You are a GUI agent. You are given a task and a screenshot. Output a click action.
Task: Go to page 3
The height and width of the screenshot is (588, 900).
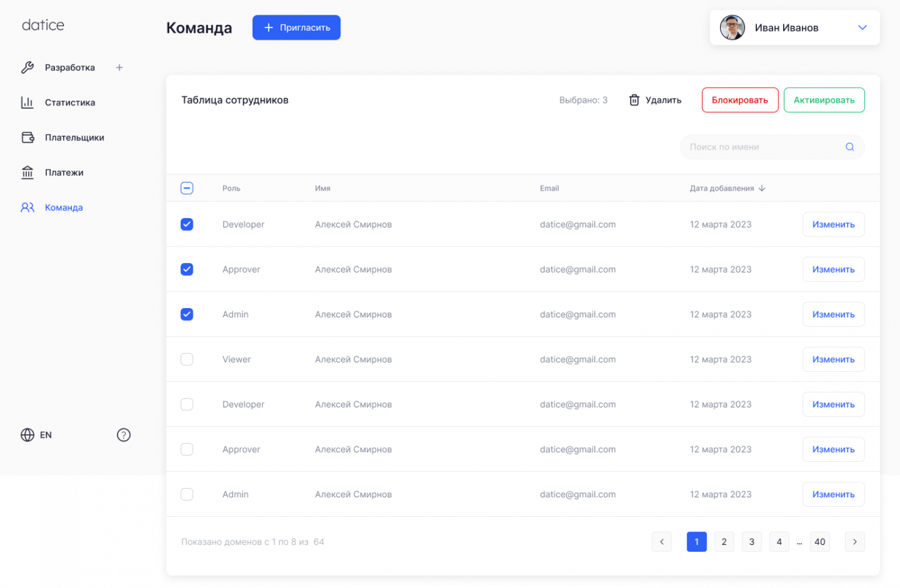(x=752, y=542)
